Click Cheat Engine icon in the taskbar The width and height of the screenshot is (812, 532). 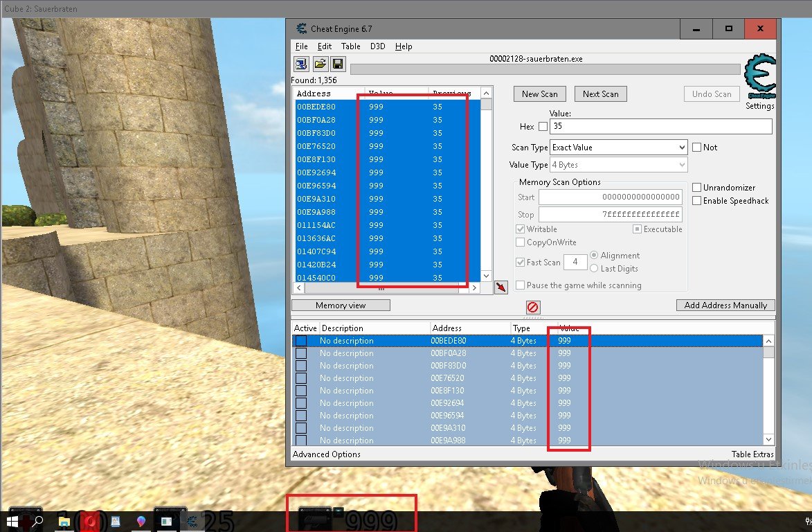192,522
